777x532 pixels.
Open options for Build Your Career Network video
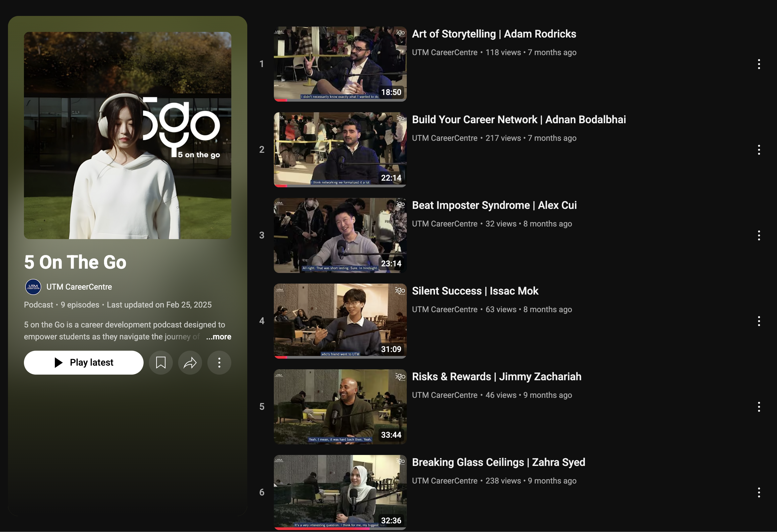coord(759,150)
